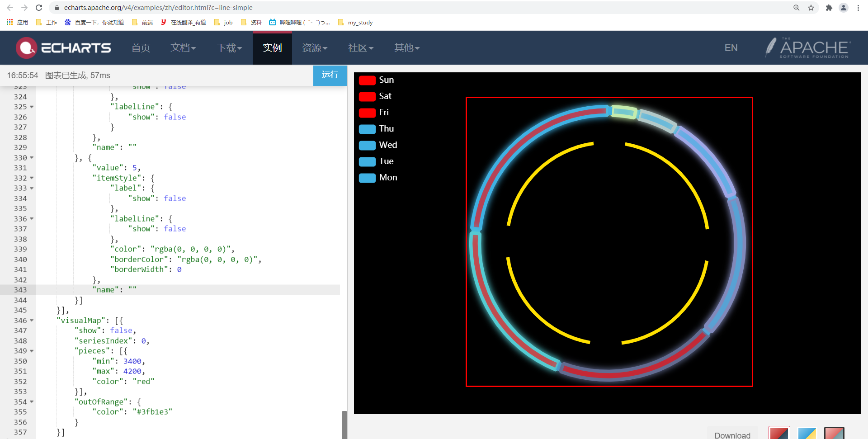
Task: Fold the visualMap block at line 346
Action: pyautogui.click(x=32, y=321)
